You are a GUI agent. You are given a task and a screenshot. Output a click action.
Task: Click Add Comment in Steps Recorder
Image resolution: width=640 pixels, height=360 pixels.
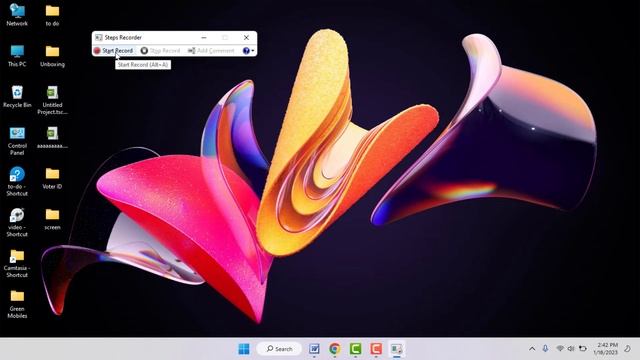[x=211, y=51]
